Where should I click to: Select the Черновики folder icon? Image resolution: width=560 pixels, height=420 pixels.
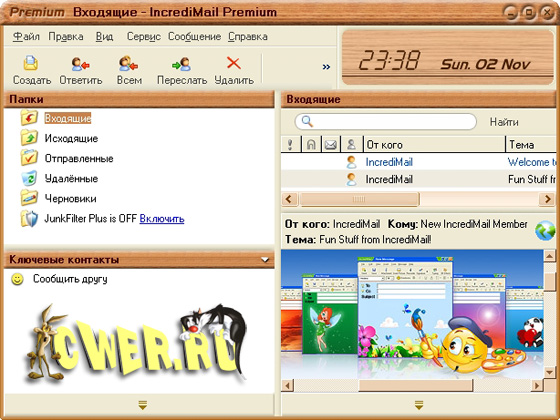pos(29,198)
